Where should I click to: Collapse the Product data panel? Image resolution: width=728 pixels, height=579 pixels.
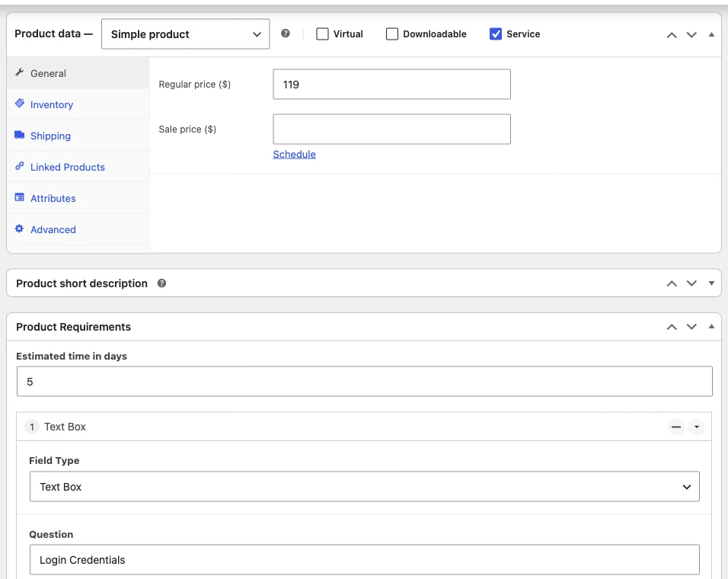[x=711, y=34]
